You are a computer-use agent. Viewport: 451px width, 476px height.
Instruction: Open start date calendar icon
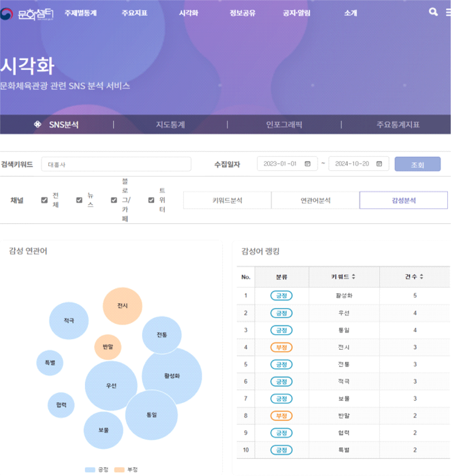click(307, 164)
